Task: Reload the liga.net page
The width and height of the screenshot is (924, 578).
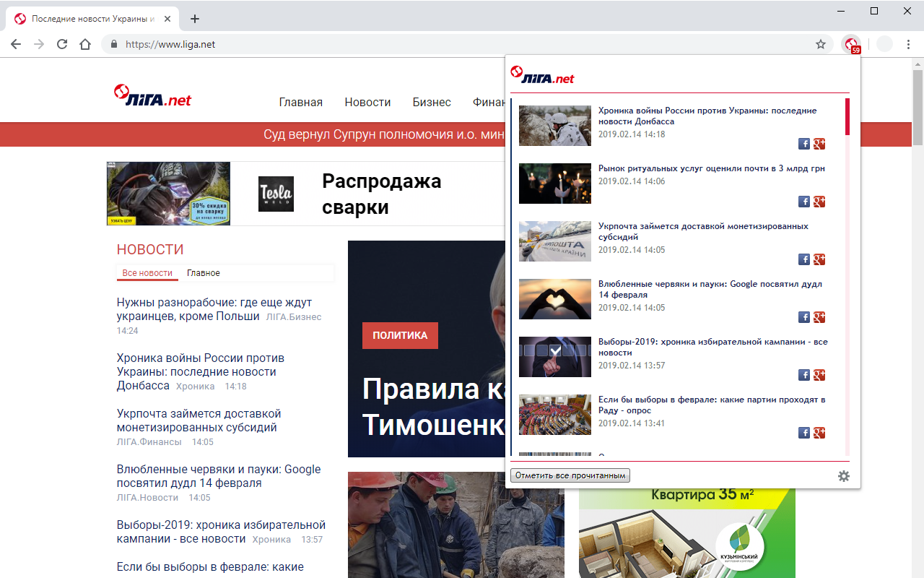Action: [62, 44]
